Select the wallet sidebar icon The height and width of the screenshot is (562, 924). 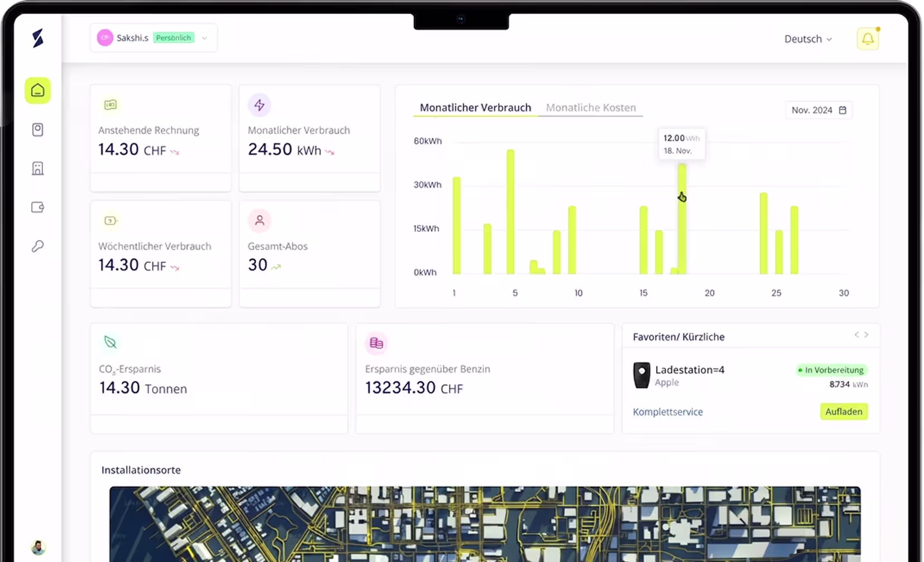tap(37, 207)
